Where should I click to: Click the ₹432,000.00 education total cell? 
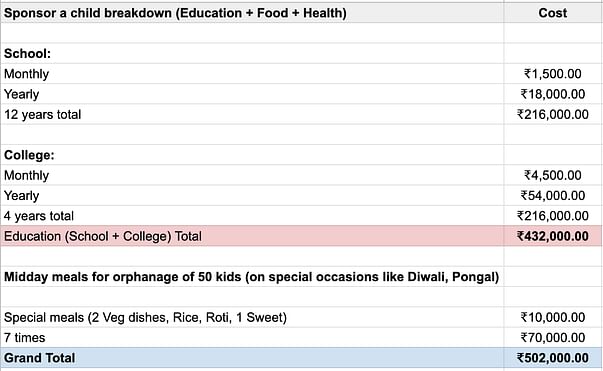pos(553,236)
